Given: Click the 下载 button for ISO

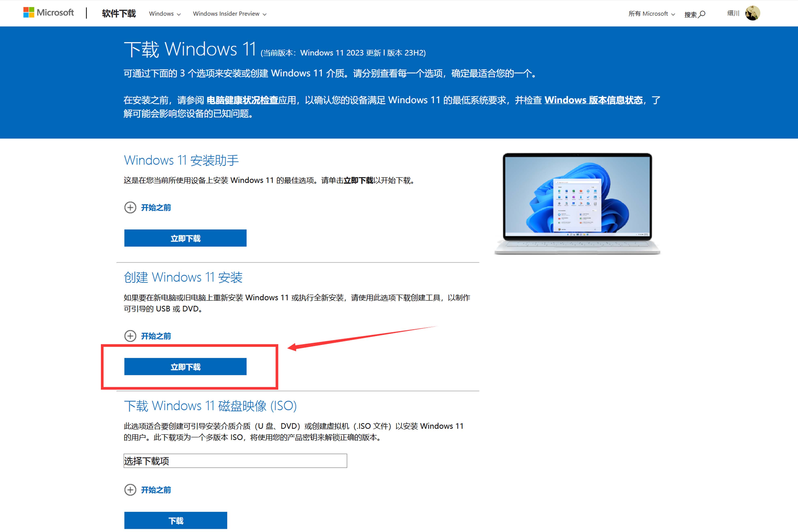Looking at the screenshot, I should point(175,520).
